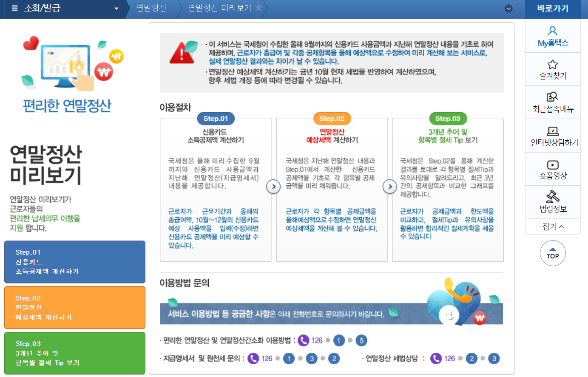This screenshot has width=588, height=377.
Task: Click the 편리한 납세의무 이행을 green text
Action: tap(45, 218)
